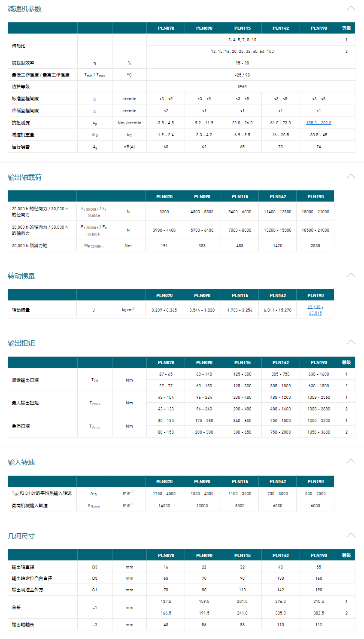364x639 pixels.
Task: Select PLN115 column header in 几何尺寸 table
Action: point(242,556)
